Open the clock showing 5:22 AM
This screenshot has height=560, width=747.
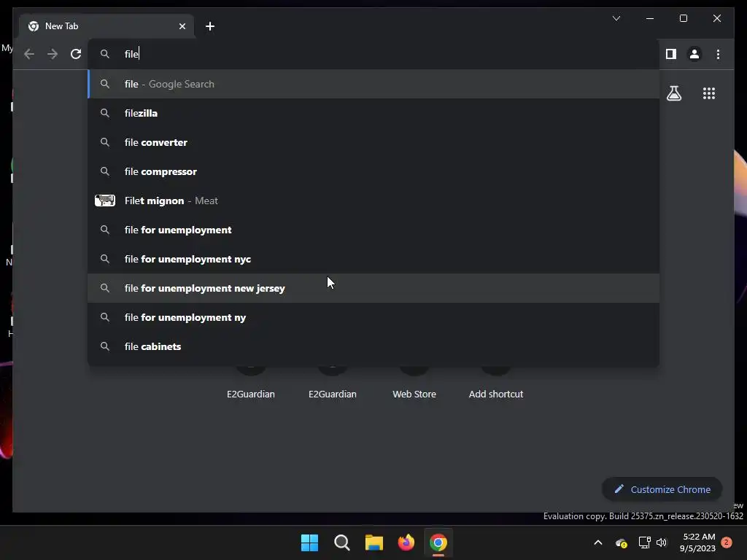(698, 542)
